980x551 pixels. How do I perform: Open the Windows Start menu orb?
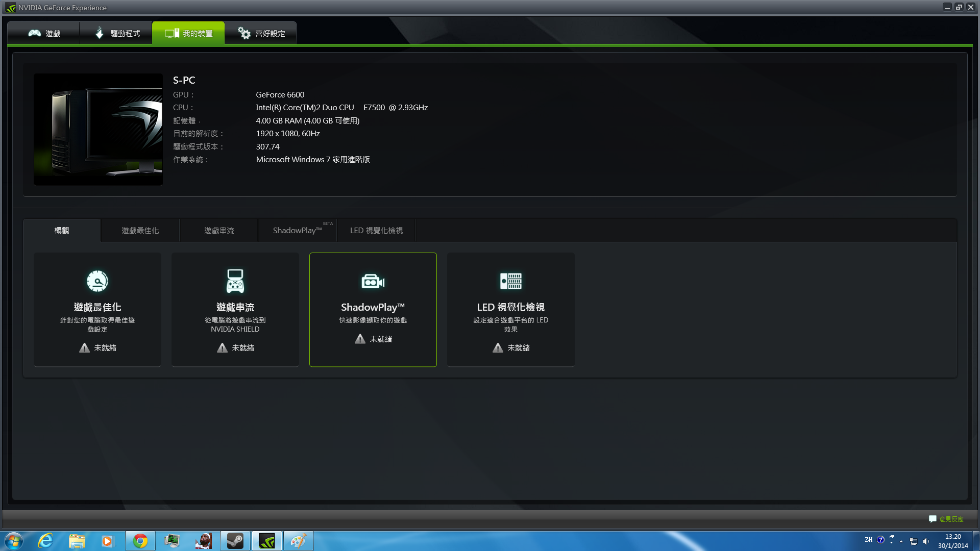[x=14, y=541]
